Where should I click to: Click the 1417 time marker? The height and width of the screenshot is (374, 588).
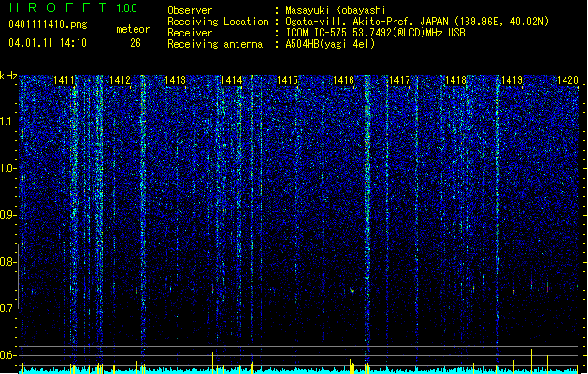click(400, 80)
